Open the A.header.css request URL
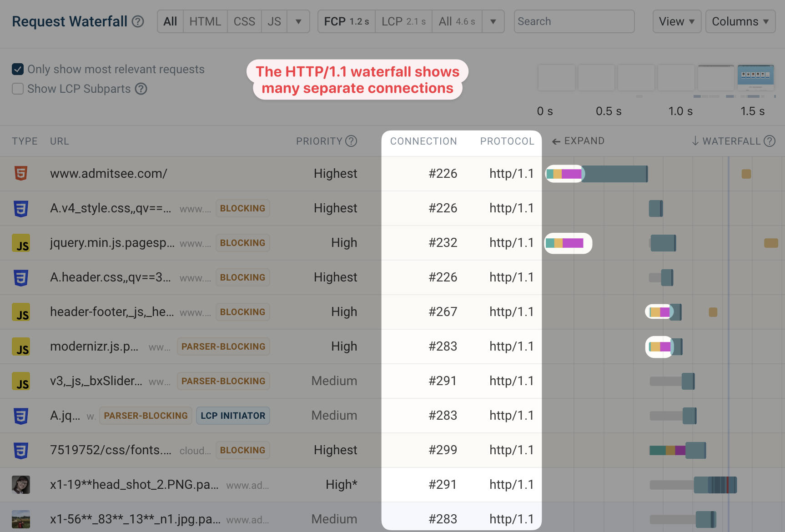 pos(111,277)
